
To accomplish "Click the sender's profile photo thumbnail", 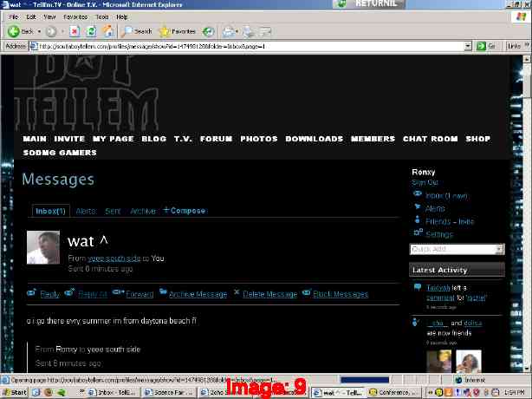I will pyautogui.click(x=43, y=247).
